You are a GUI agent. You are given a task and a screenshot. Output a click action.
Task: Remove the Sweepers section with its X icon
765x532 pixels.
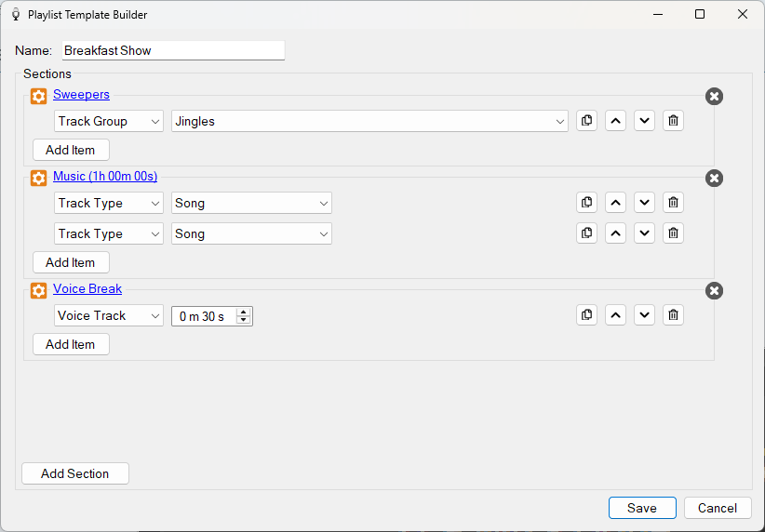click(714, 96)
